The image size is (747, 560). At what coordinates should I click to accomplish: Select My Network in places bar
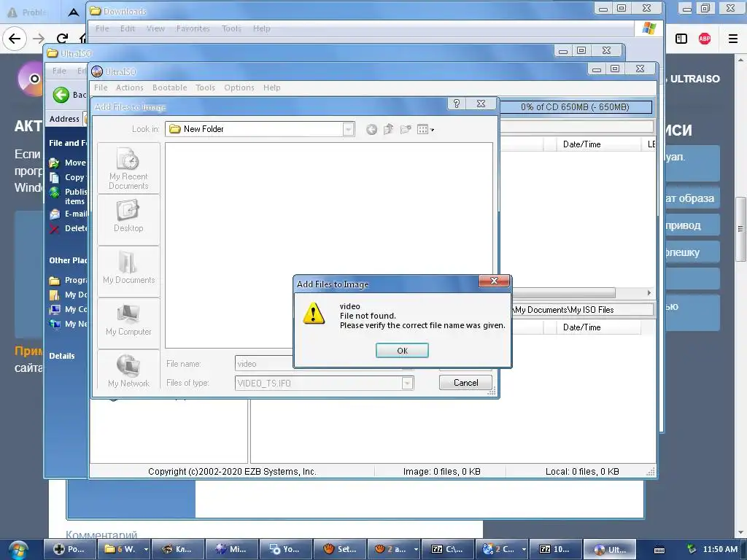tap(128, 371)
